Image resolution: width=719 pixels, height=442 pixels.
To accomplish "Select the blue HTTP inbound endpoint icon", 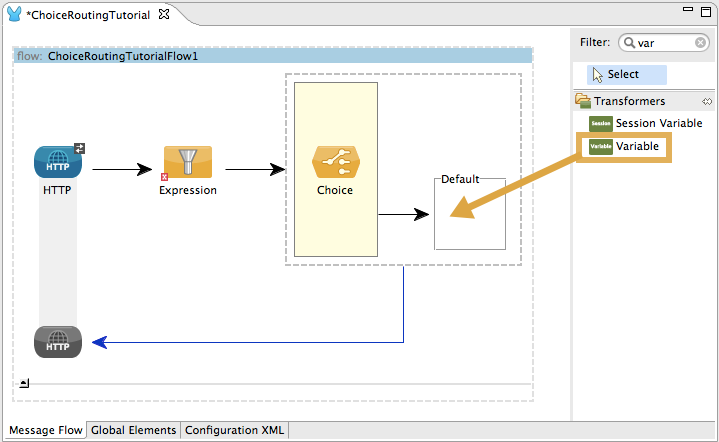I will pos(57,162).
